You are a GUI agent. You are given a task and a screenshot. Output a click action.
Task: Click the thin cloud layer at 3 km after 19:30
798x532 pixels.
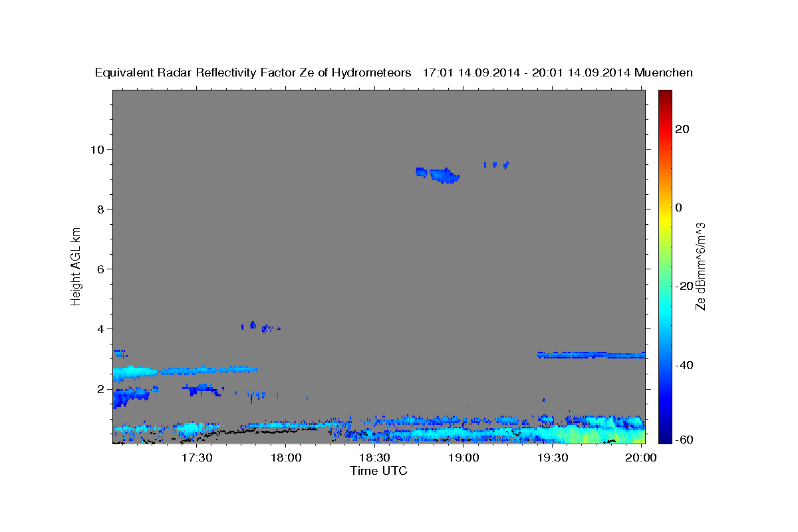591,355
